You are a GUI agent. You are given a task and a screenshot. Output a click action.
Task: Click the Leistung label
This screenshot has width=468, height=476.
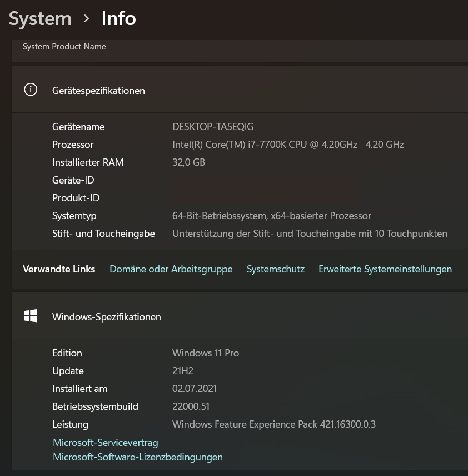click(x=70, y=424)
